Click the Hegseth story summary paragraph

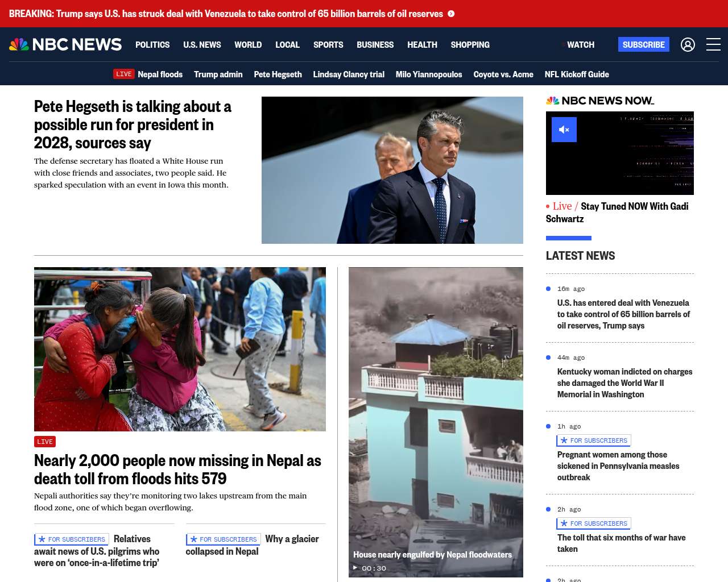point(131,173)
